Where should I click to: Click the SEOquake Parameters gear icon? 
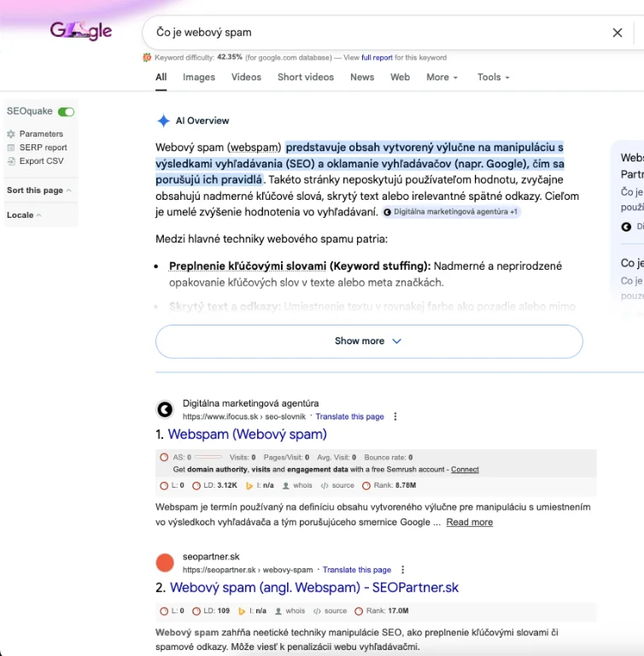(x=11, y=134)
